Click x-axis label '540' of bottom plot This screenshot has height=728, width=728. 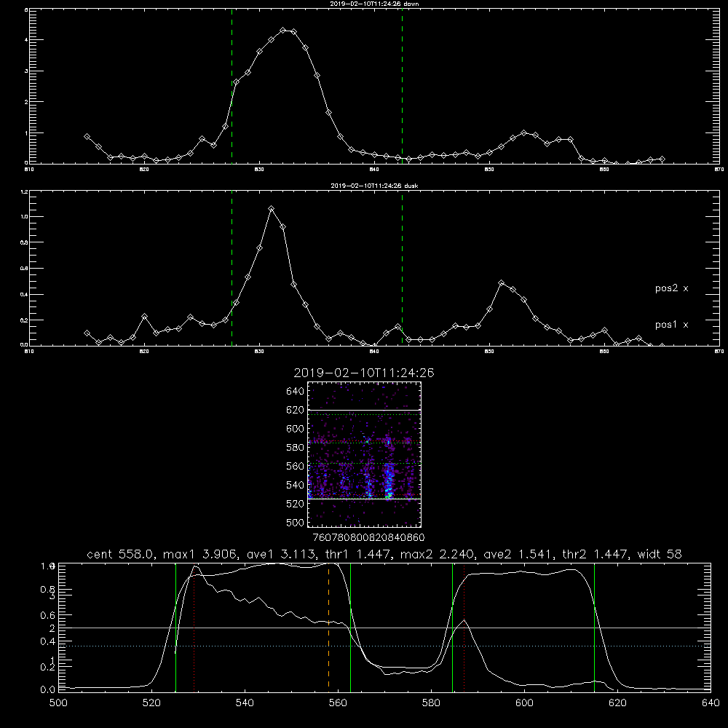coord(245,703)
